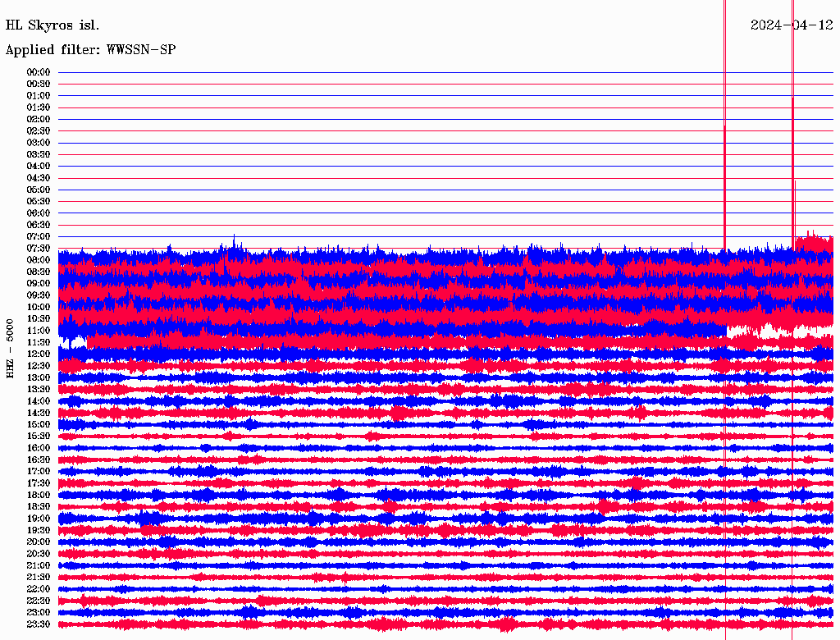The image size is (840, 640).
Task: Pick the 13:30 time label
Action: click(39, 389)
